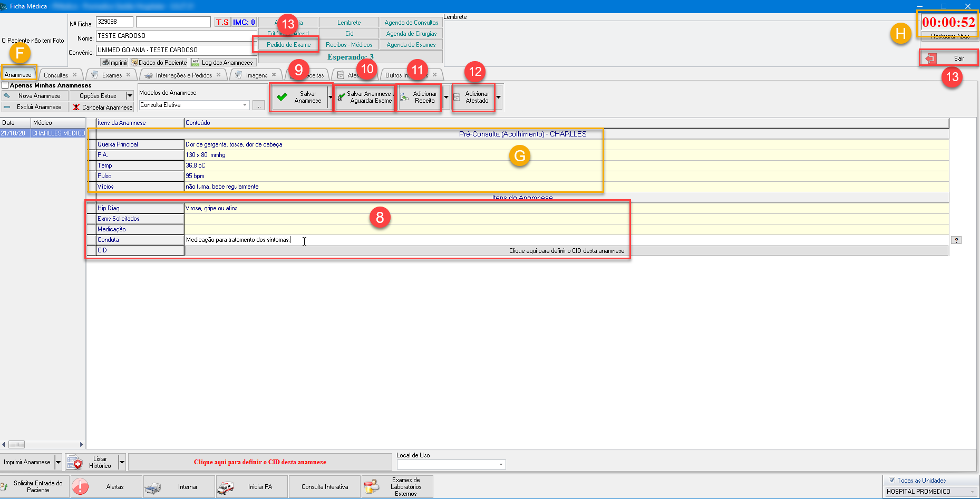Toggle the Todas as Unidades checkbox
The image size is (980, 499).
tap(892, 480)
